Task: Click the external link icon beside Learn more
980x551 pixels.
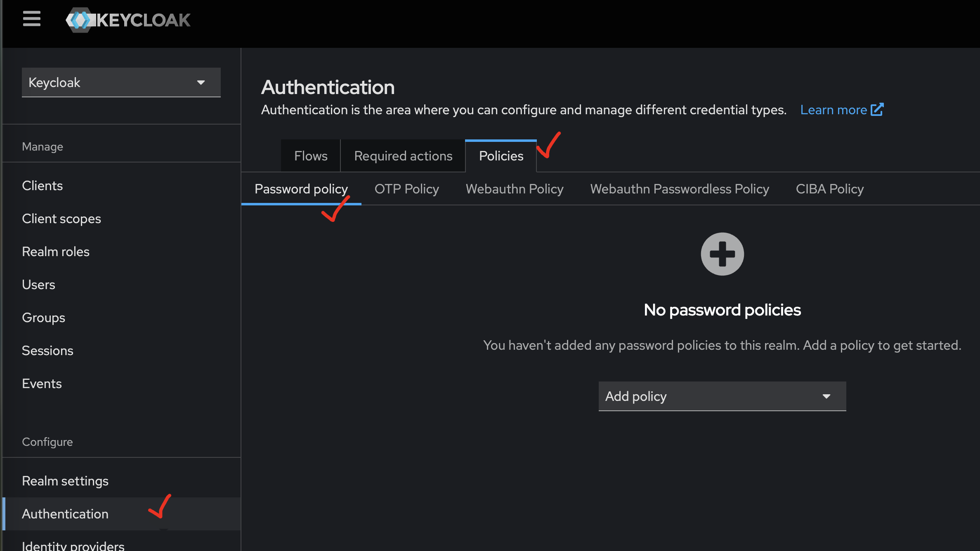Action: point(877,110)
